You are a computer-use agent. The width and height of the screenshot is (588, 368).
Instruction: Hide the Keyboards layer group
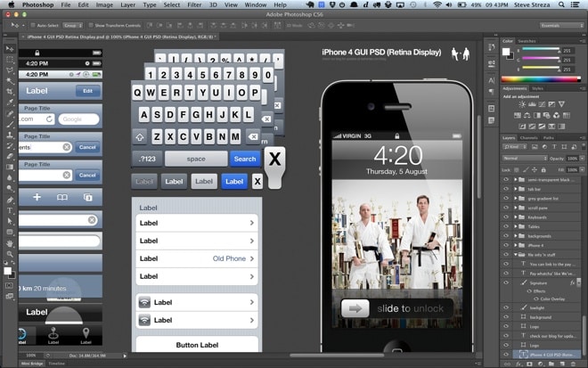coord(506,217)
